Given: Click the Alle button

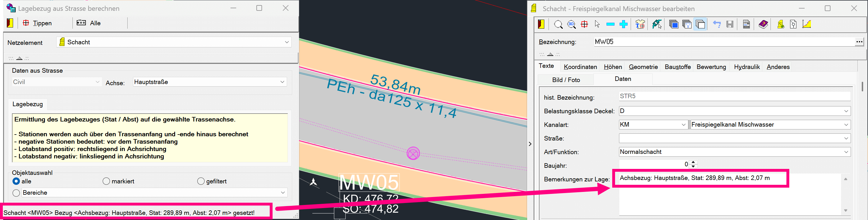Looking at the screenshot, I should click(x=89, y=23).
